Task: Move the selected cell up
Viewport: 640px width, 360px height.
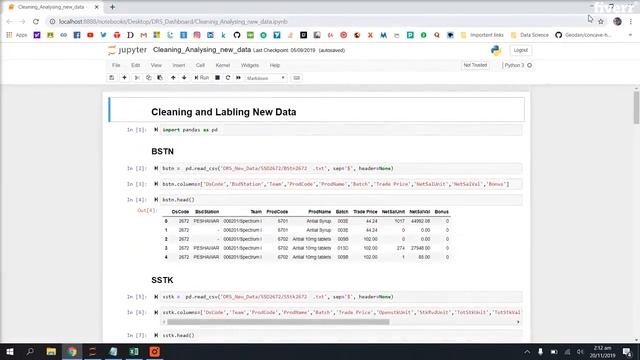Action: [173, 78]
